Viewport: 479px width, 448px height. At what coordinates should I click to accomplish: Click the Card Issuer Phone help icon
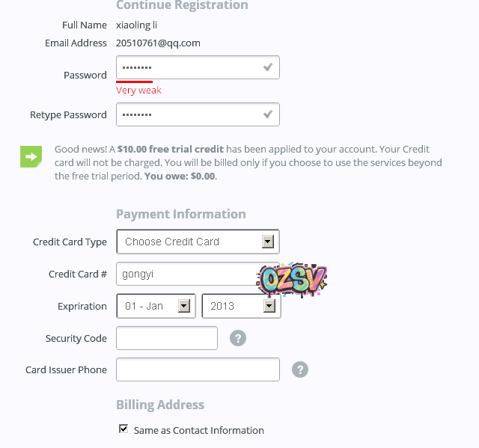click(x=299, y=369)
